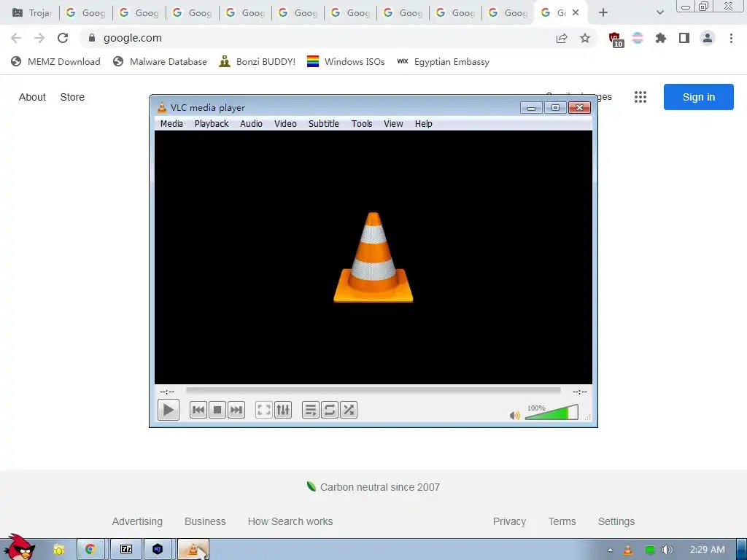The width and height of the screenshot is (747, 560).
Task: Open the Help menu in VLC
Action: (424, 124)
